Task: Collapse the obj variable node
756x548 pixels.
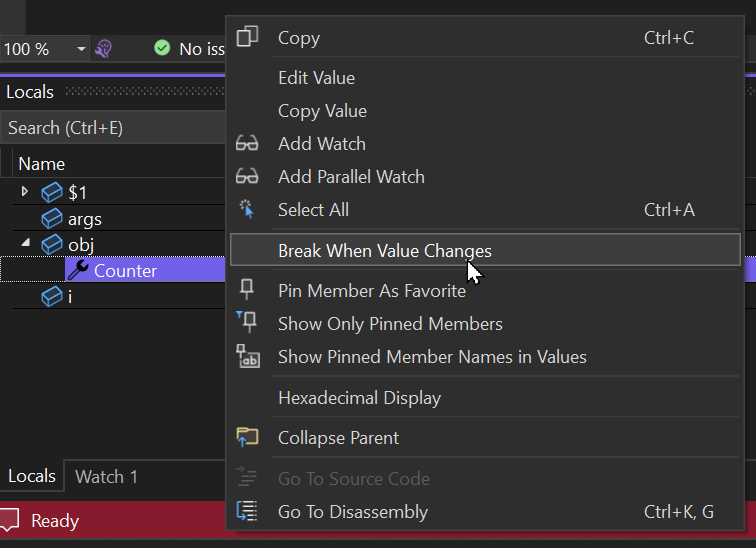Action: click(x=26, y=243)
